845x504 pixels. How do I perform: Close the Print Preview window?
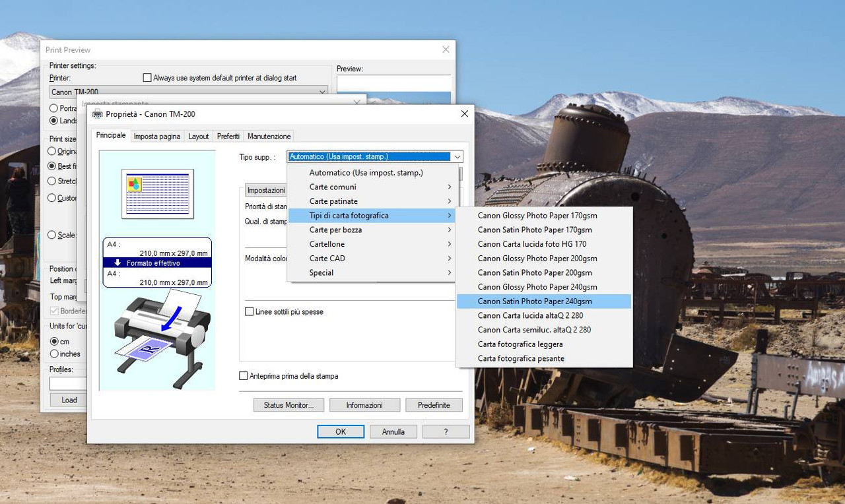coord(446,49)
